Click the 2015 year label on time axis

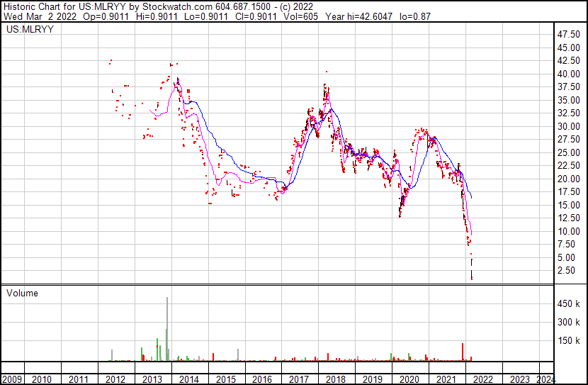pos(225,379)
